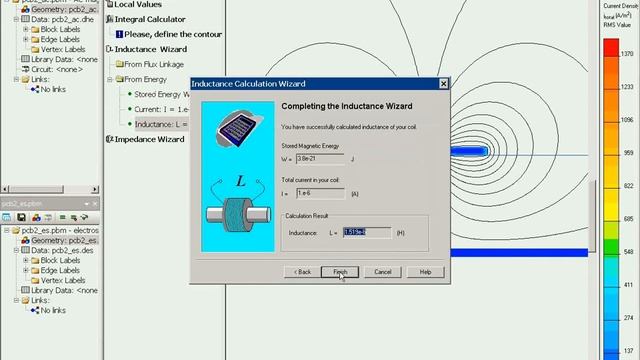This screenshot has width=640, height=360.
Task: Collapse the lower Links: node
Action: tap(16, 300)
